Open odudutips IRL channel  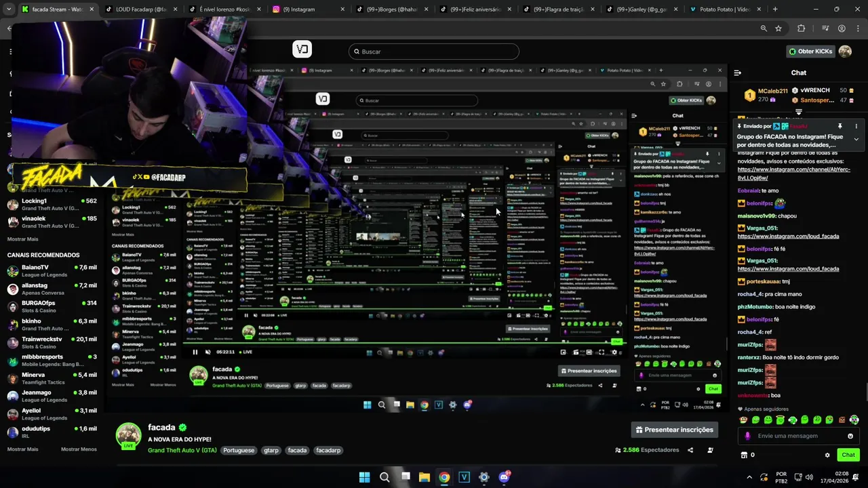click(x=52, y=432)
